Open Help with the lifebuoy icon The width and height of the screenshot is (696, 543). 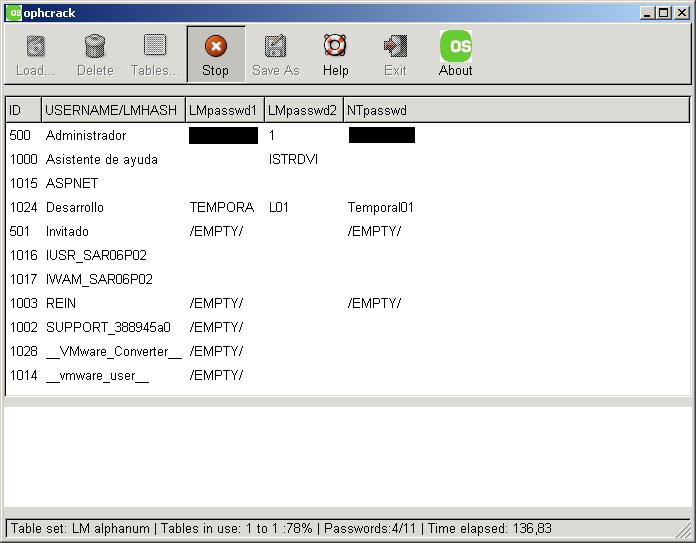click(x=335, y=45)
